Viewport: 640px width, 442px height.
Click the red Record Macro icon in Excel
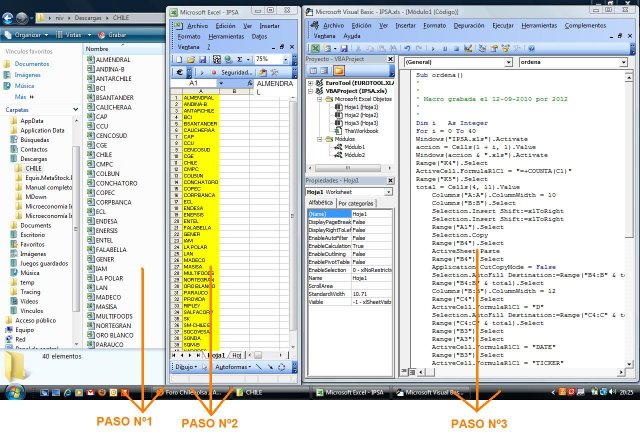tap(213, 73)
